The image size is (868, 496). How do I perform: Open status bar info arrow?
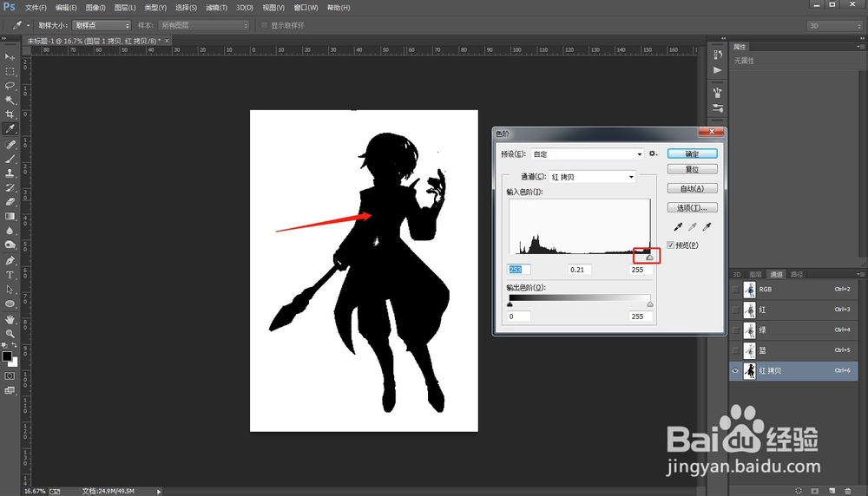pos(159,491)
